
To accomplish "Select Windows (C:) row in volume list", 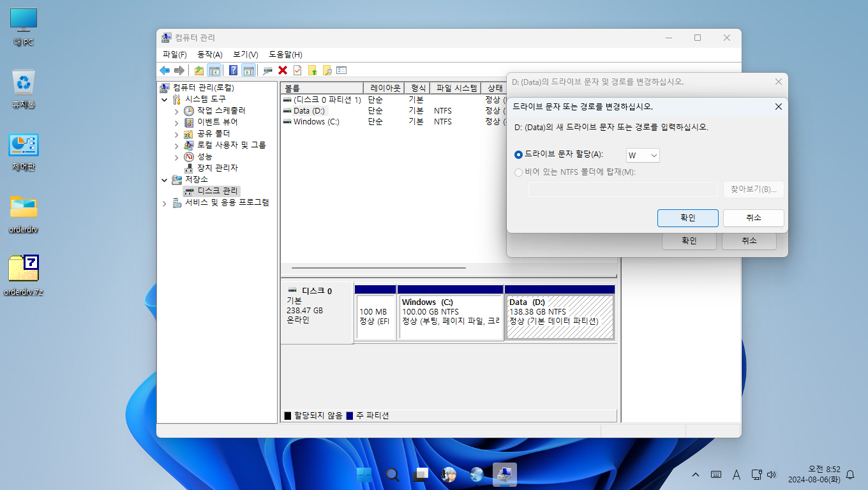I will (x=393, y=122).
